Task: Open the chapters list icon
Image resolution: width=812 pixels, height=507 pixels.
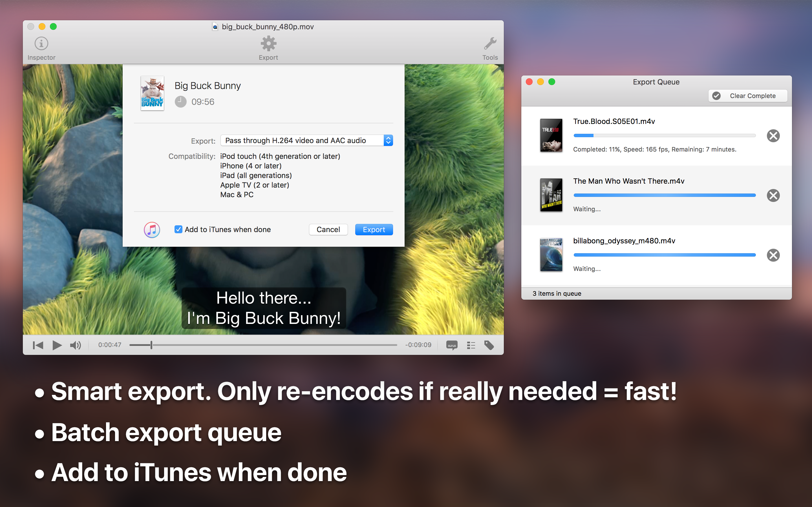Action: tap(471, 345)
